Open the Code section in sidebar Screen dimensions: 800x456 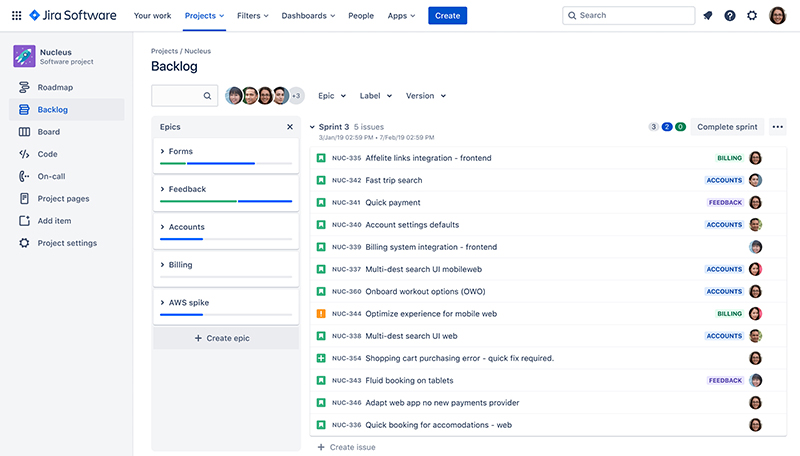[47, 154]
